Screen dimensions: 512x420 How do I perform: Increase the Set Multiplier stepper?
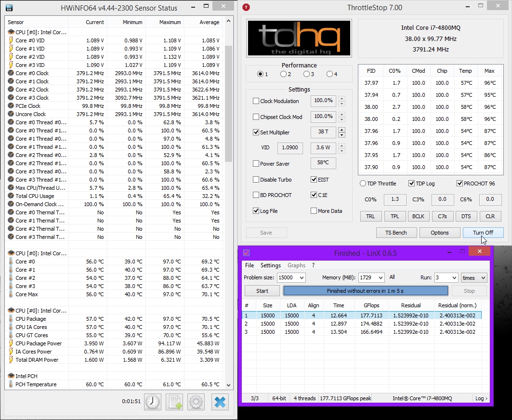pyautogui.click(x=341, y=130)
